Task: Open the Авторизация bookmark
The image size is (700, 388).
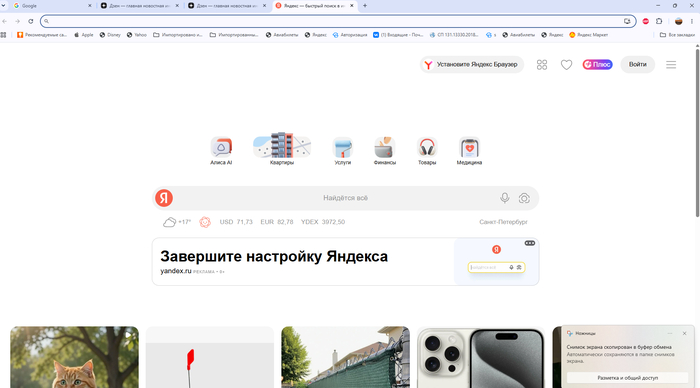Action: click(x=350, y=35)
